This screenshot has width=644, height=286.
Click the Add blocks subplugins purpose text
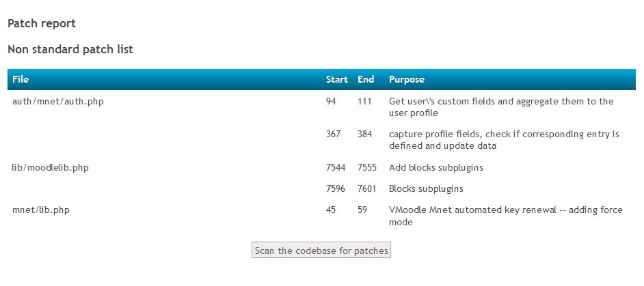click(435, 168)
